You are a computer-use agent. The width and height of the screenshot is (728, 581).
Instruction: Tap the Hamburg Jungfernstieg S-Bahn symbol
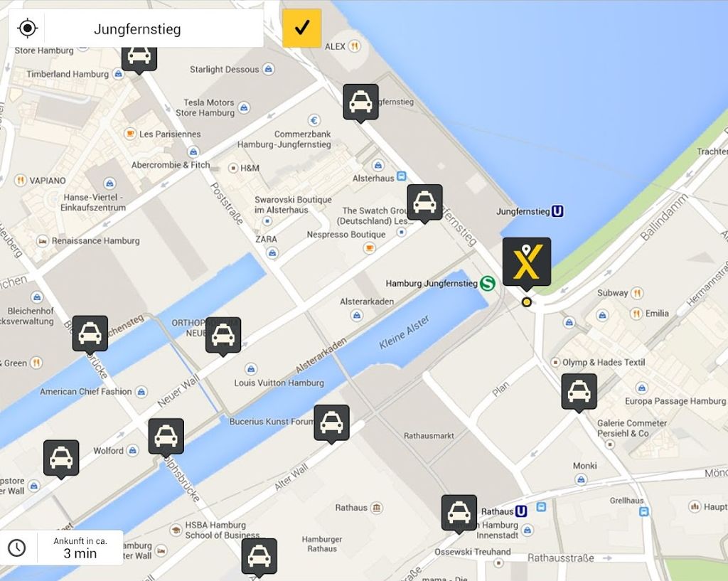coord(487,283)
